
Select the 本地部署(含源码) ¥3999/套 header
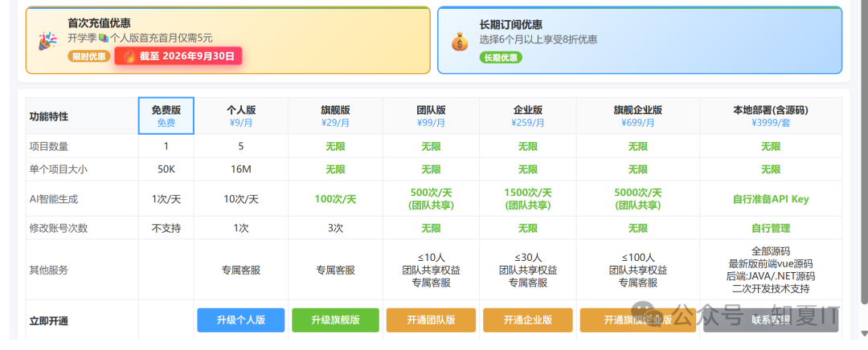(771, 116)
